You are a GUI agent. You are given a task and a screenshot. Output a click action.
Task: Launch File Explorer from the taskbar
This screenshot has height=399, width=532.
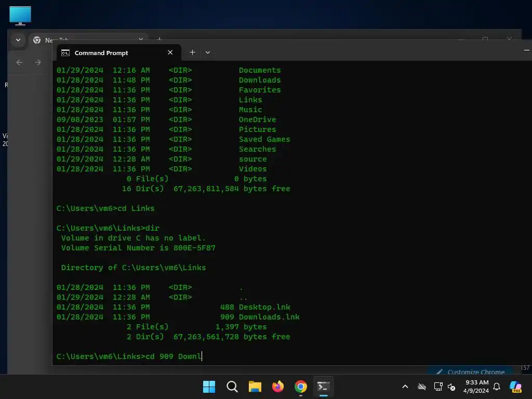(255, 387)
